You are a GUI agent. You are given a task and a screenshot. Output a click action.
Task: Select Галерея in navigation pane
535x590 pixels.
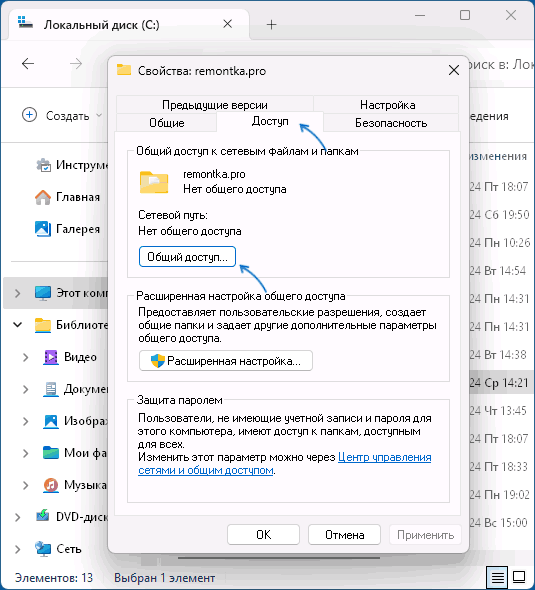[x=78, y=229]
